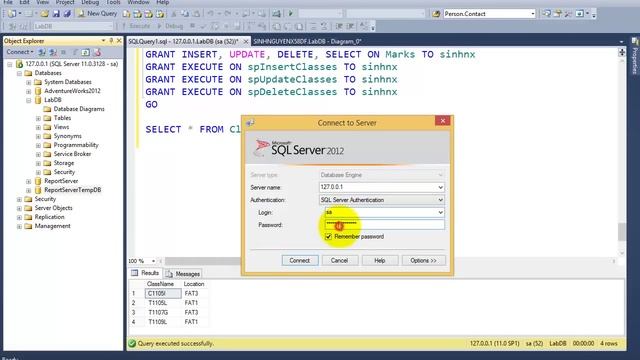The image size is (640, 360).
Task: Switch to the SQLQuery1.sql tab
Action: 183,41
